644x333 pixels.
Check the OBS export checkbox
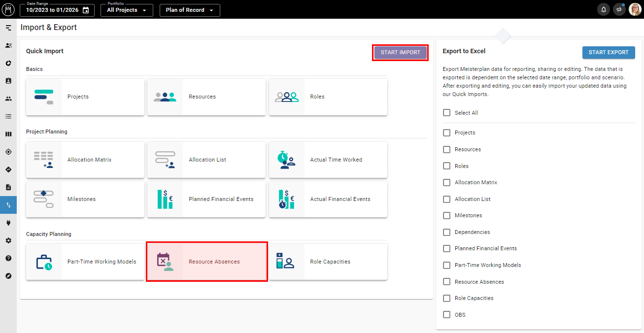(x=447, y=315)
